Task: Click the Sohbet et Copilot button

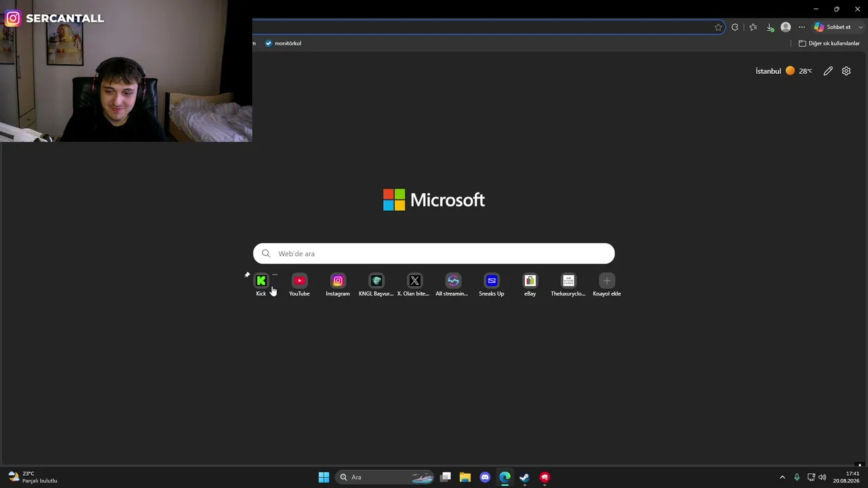Action: 833,27
